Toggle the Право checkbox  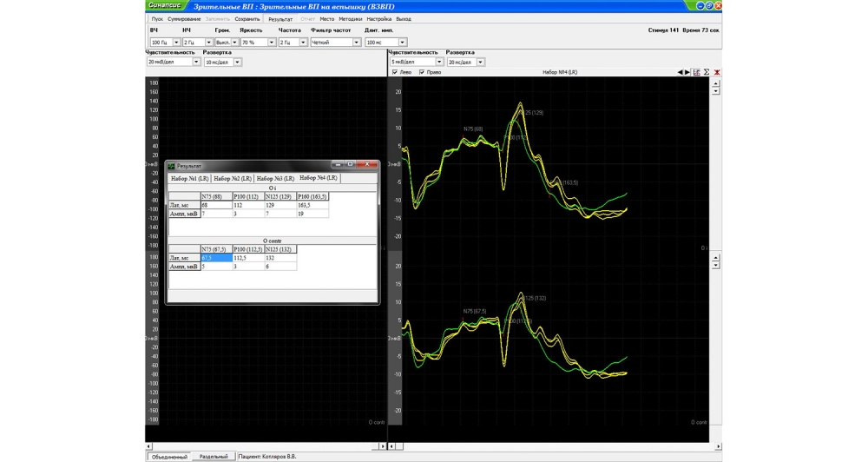click(x=422, y=72)
